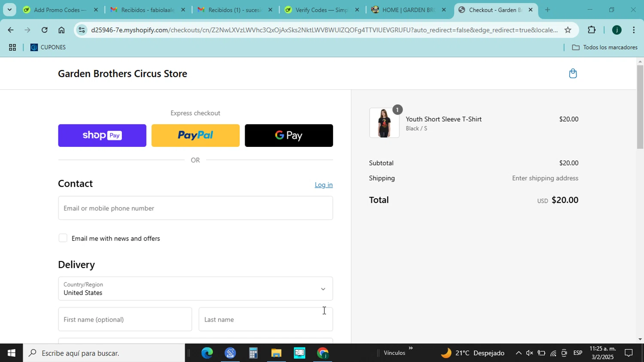
Task: Open the clock and date in taskbar
Action: coord(603,353)
